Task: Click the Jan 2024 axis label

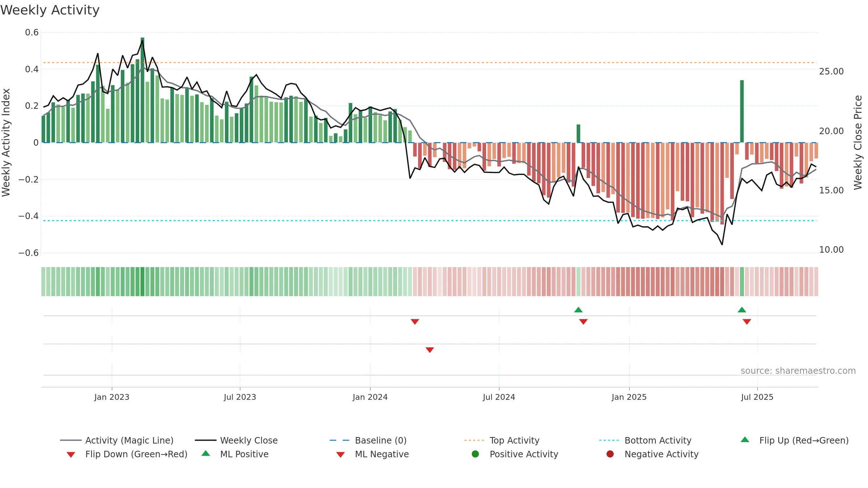Action: 370,397
